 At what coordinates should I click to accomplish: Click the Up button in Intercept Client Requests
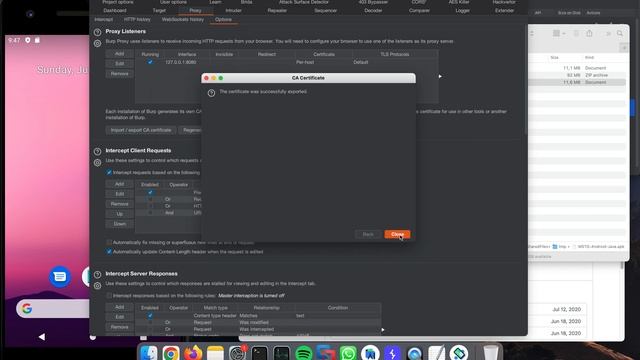click(x=119, y=214)
